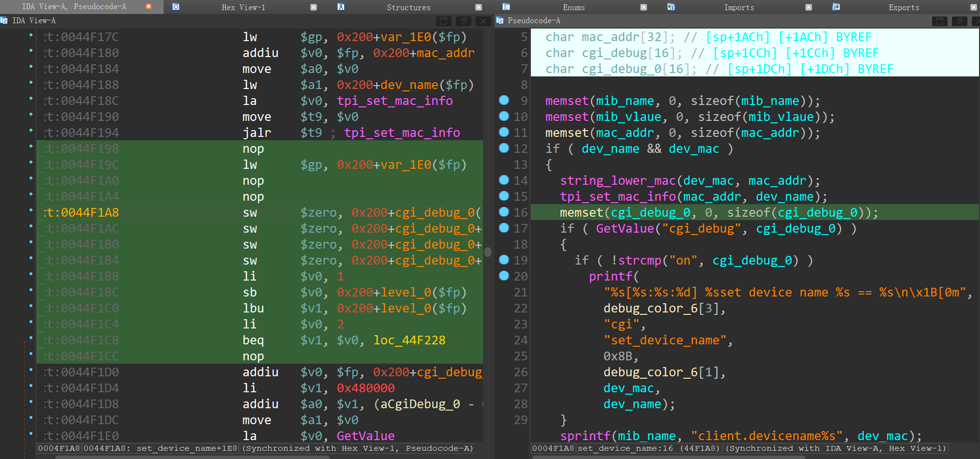Open the Structures tab
This screenshot has width=980, height=459.
pos(408,7)
